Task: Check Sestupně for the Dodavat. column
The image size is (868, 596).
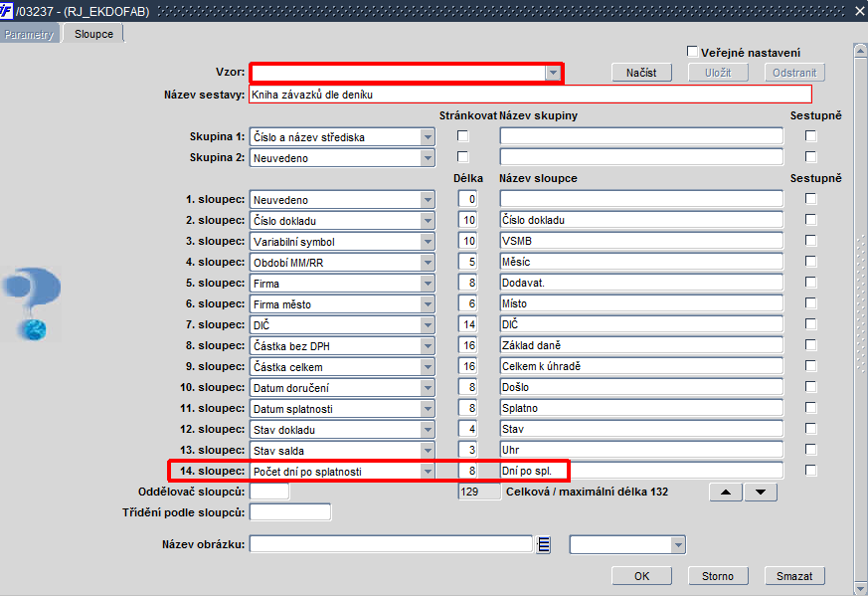Action: click(x=811, y=283)
